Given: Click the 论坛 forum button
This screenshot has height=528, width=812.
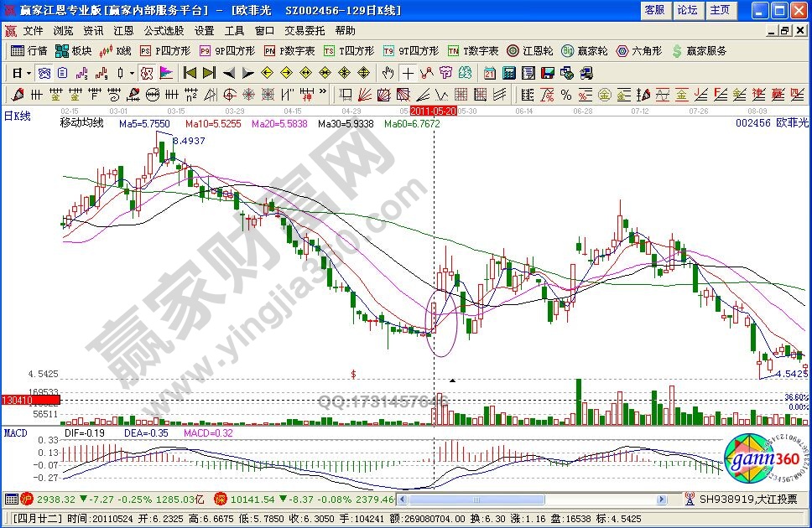Looking at the screenshot, I should tap(687, 10).
